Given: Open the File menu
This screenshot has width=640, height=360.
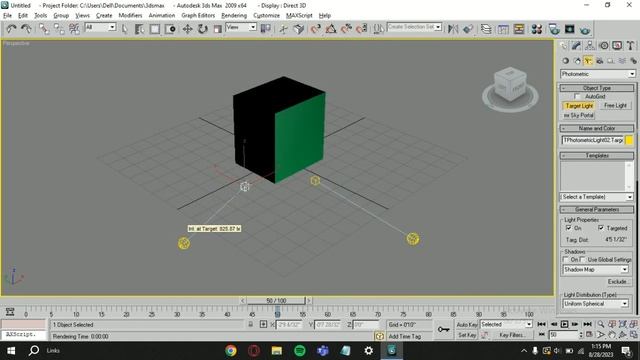Looking at the screenshot, I should coord(7,16).
